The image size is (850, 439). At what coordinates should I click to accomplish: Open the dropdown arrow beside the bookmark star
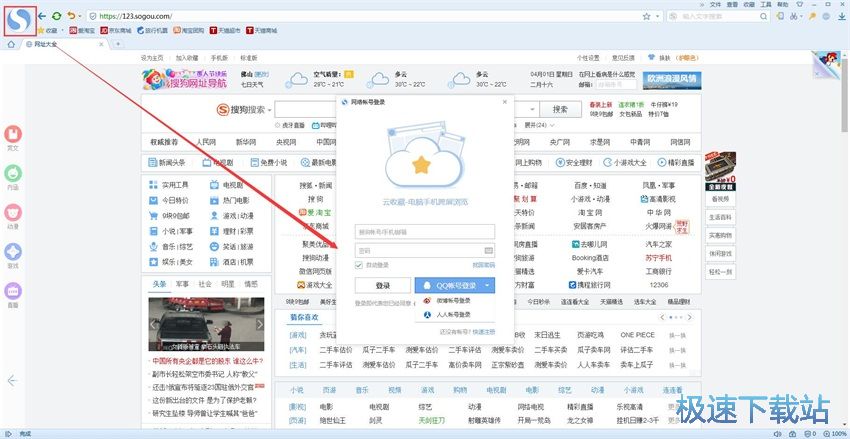point(658,17)
